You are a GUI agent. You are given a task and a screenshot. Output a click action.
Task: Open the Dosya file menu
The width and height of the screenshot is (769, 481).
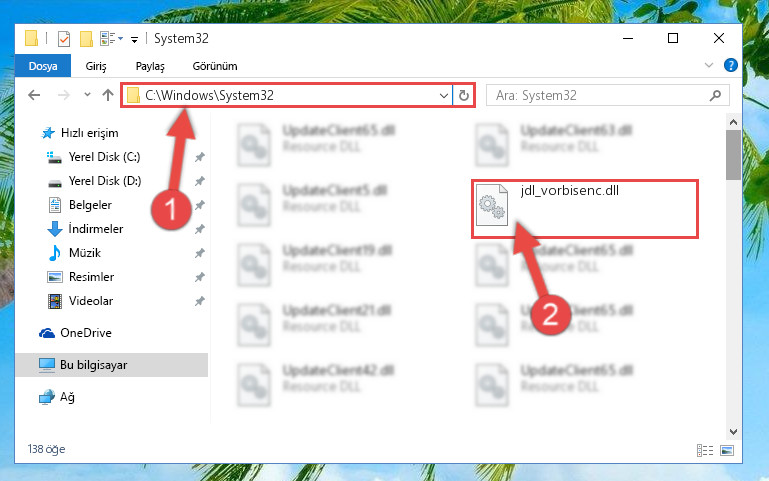43,66
